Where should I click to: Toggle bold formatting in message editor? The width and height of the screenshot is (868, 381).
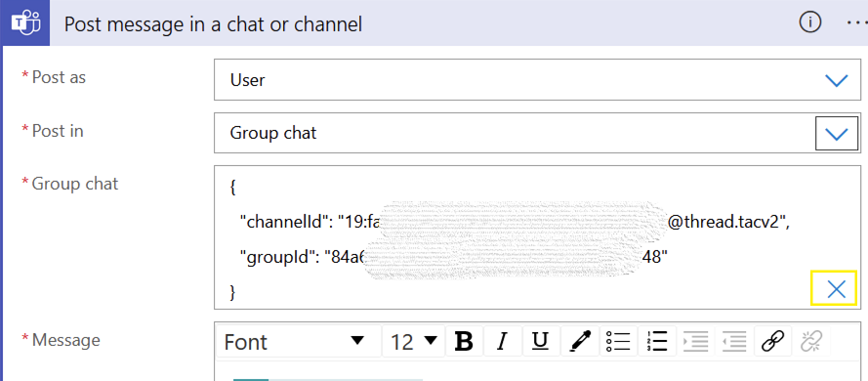click(464, 342)
